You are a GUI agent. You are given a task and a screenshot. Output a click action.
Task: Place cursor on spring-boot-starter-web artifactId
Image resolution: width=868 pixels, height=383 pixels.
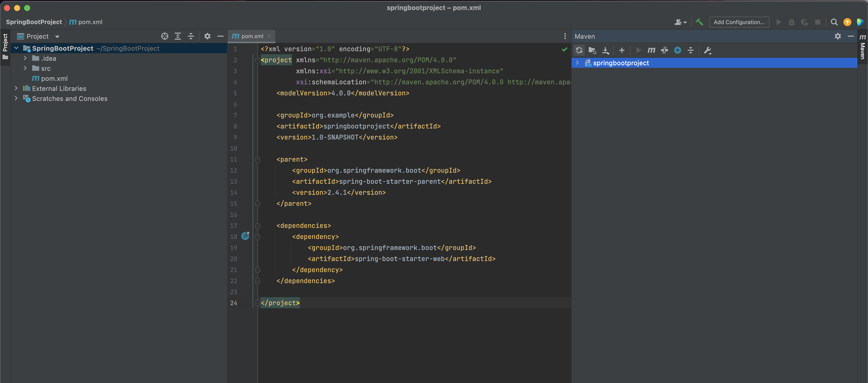point(399,259)
